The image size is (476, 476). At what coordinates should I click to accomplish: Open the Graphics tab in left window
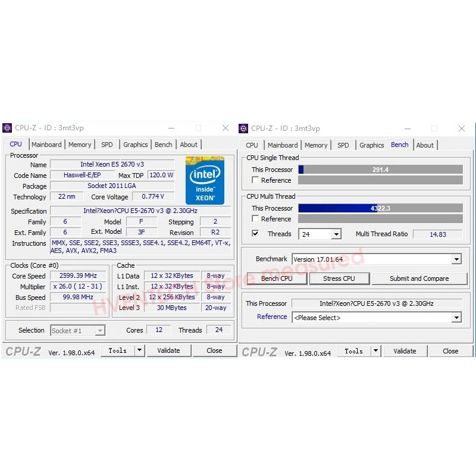[x=136, y=145]
